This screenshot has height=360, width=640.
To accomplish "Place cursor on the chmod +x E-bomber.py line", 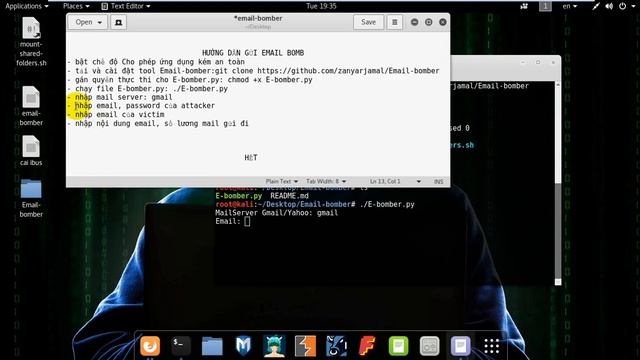I will [x=190, y=80].
